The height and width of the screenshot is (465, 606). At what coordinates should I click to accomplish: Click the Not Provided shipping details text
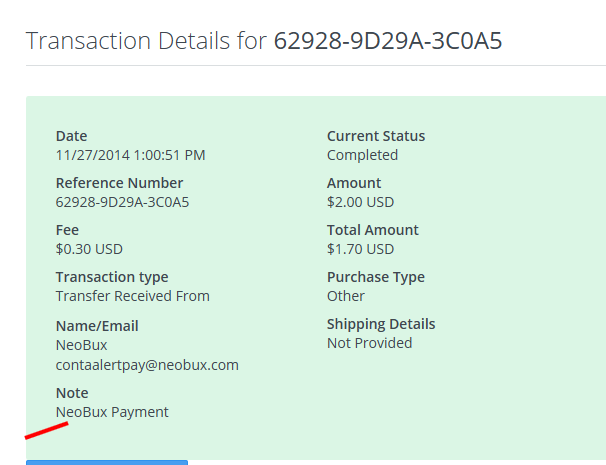tap(369, 343)
